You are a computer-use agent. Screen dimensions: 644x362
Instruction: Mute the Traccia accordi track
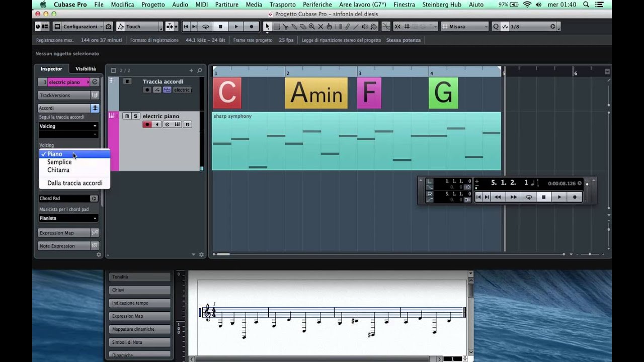click(127, 81)
